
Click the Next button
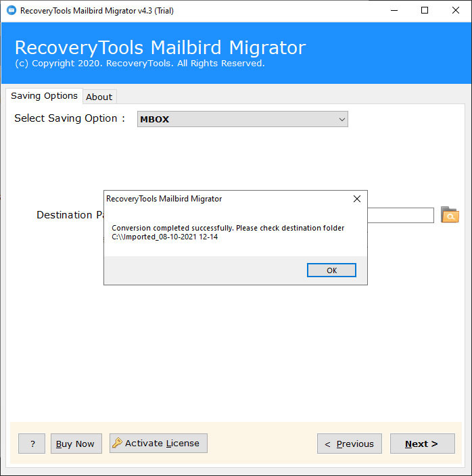tap(422, 444)
